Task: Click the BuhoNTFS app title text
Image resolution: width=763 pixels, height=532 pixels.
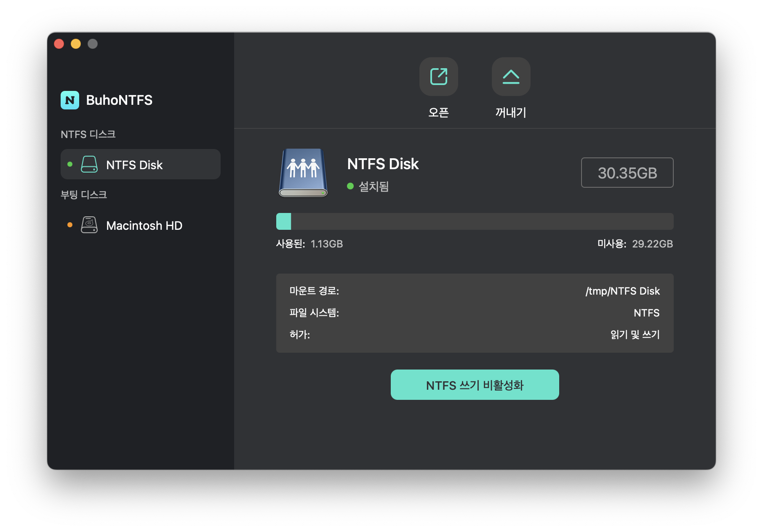Action: (x=119, y=100)
